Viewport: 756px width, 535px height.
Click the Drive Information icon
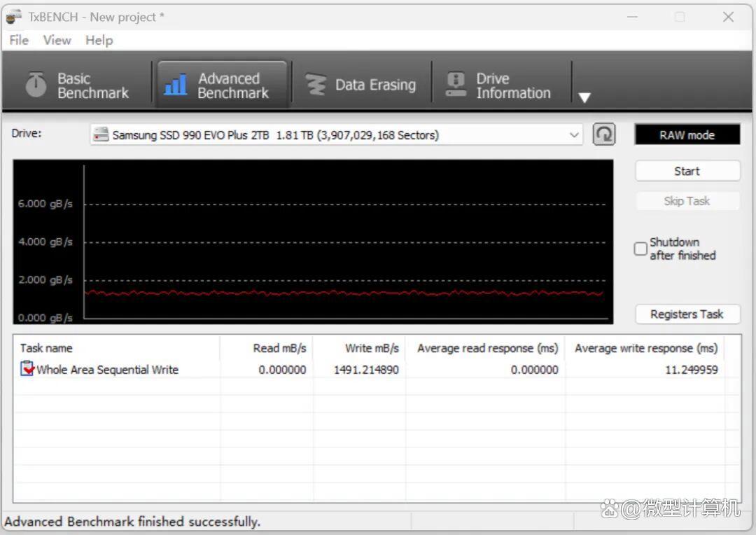click(x=456, y=85)
